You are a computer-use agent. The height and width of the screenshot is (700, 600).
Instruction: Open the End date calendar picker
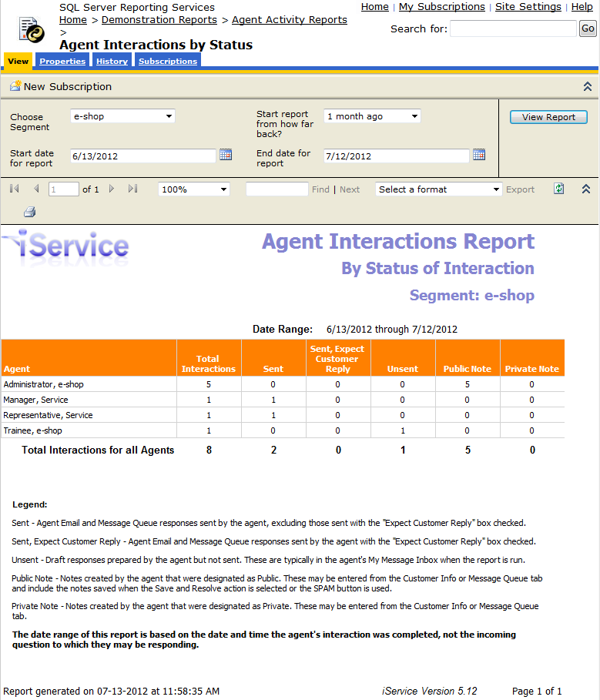[479, 155]
